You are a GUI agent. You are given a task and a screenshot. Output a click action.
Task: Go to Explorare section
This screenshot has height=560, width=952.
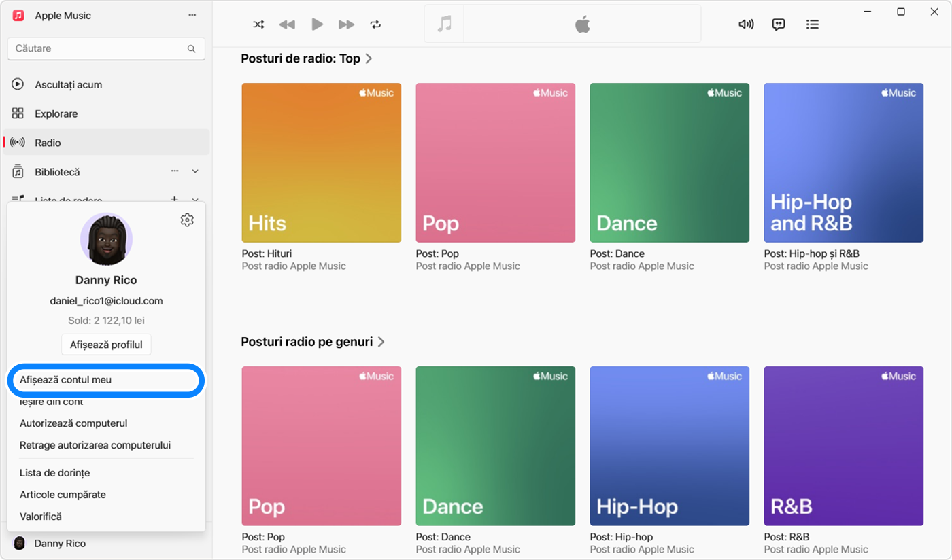pyautogui.click(x=106, y=113)
